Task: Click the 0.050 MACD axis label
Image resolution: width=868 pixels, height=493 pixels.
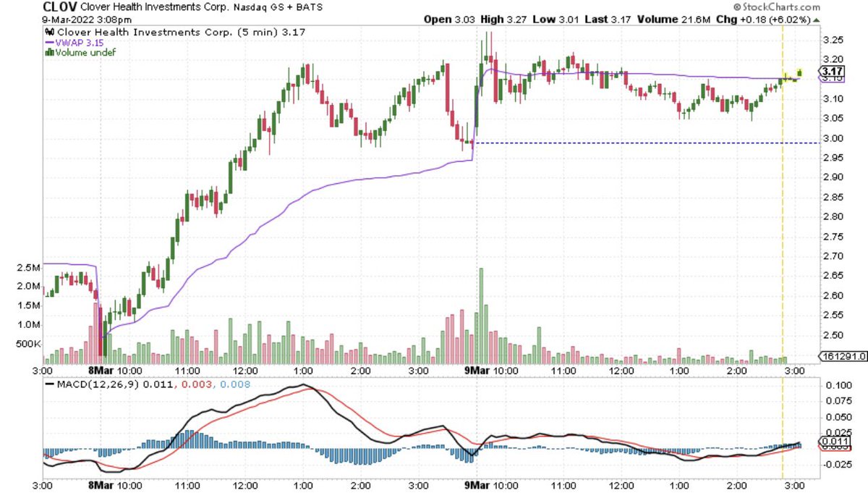Action: pos(838,417)
